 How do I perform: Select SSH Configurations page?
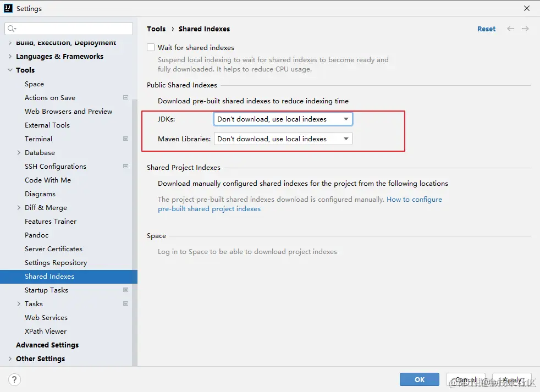pos(56,167)
